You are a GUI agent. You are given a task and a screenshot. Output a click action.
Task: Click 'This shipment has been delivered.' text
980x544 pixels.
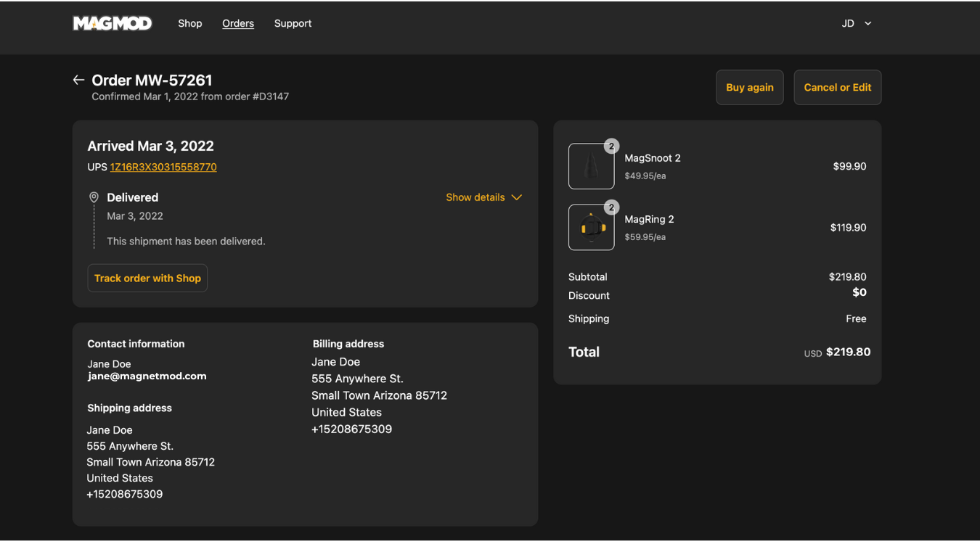pos(186,241)
